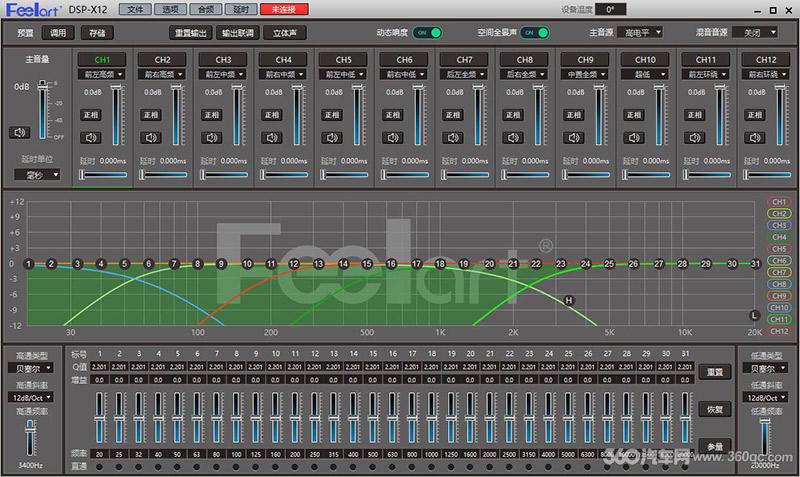Click the 存储 preset save button

point(97,33)
